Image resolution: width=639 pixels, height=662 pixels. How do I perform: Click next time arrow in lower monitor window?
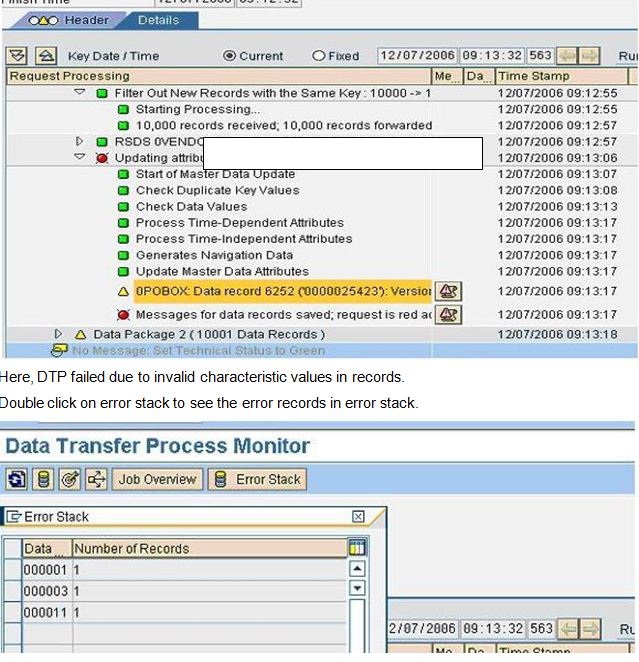coord(590,629)
